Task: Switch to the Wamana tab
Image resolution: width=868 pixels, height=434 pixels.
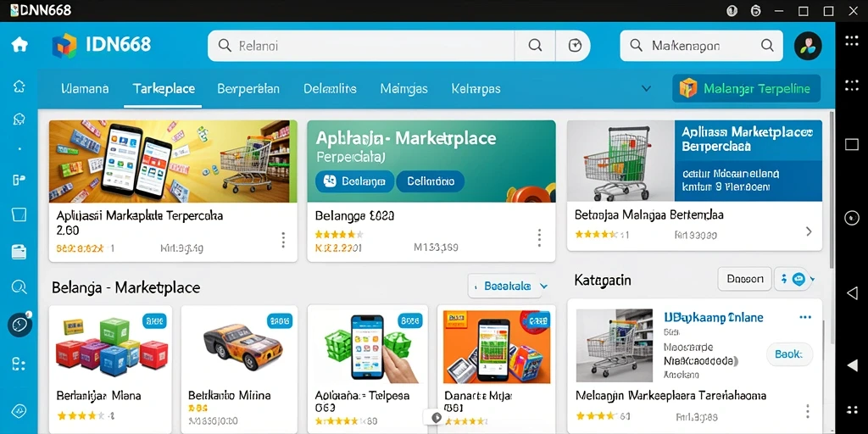Action: (85, 88)
